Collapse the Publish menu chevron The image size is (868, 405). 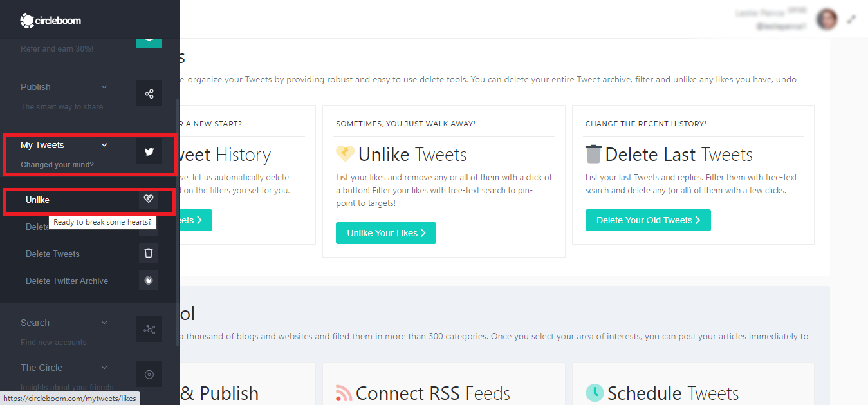tap(104, 87)
